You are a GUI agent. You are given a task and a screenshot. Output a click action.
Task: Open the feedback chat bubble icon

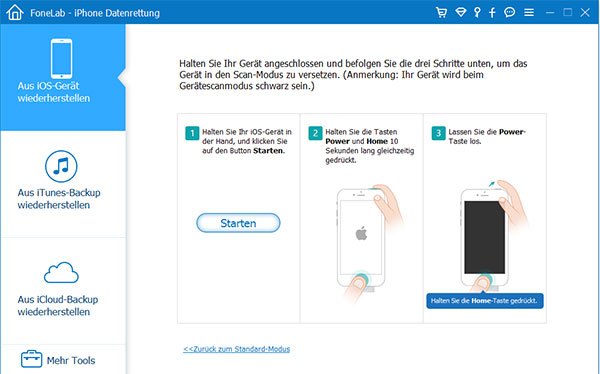[509, 13]
